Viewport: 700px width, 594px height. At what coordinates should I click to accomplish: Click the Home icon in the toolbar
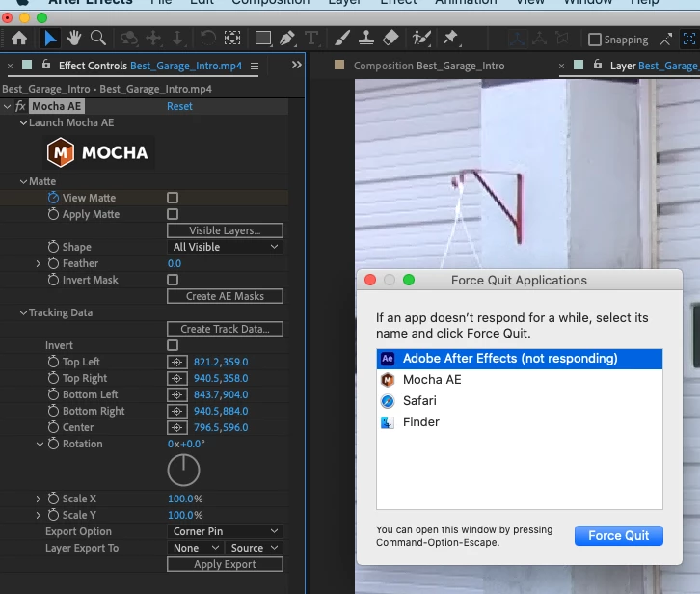click(x=19, y=39)
